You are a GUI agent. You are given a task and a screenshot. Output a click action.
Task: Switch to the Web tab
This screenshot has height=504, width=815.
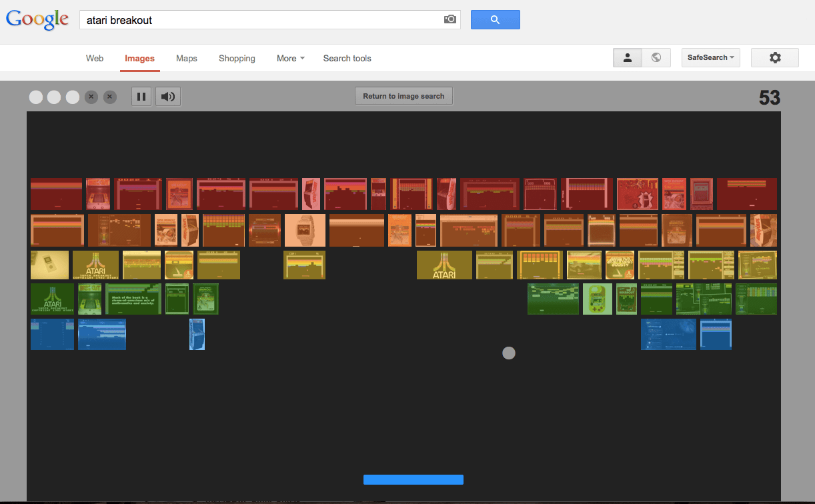(x=95, y=59)
